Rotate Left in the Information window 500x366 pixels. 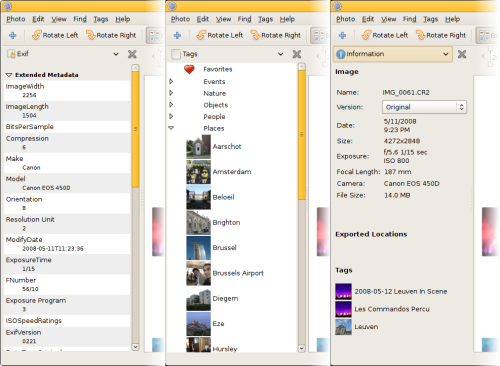pyautogui.click(x=385, y=35)
